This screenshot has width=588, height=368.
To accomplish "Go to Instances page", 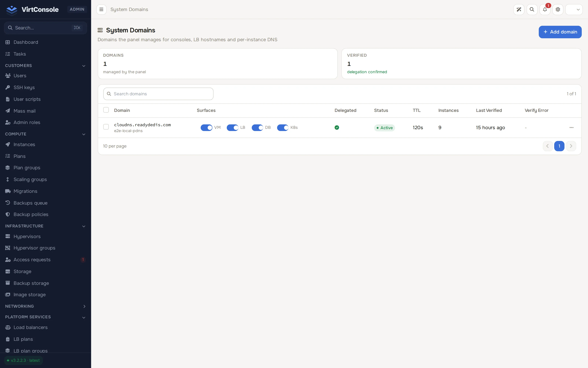I will point(45,145).
